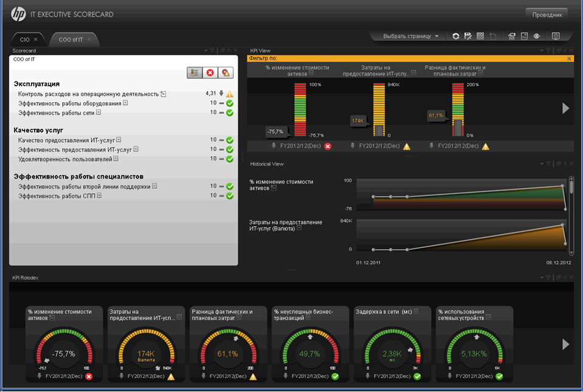Click the 'Затраты на предоставление ИТ-услу...' KPI View bar

pyautogui.click(x=379, y=109)
